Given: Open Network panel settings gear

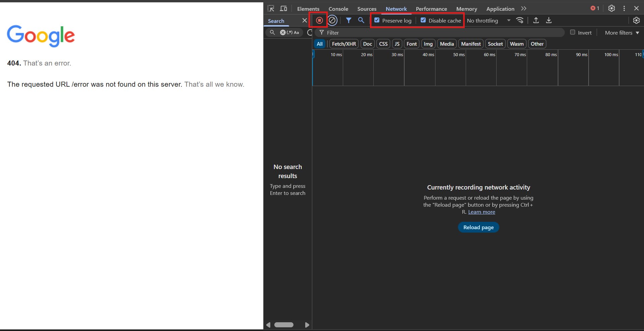Looking at the screenshot, I should [636, 20].
